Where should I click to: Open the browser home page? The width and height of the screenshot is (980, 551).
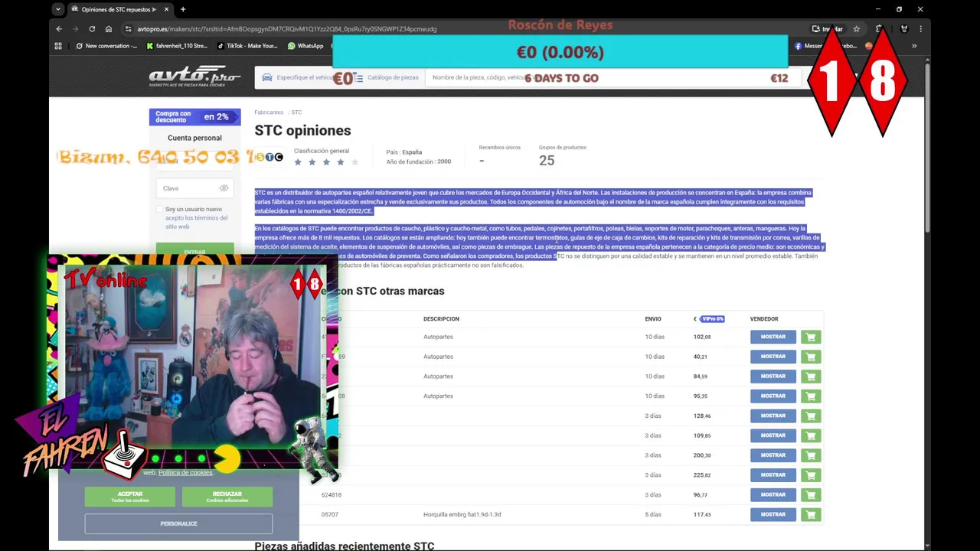(109, 29)
